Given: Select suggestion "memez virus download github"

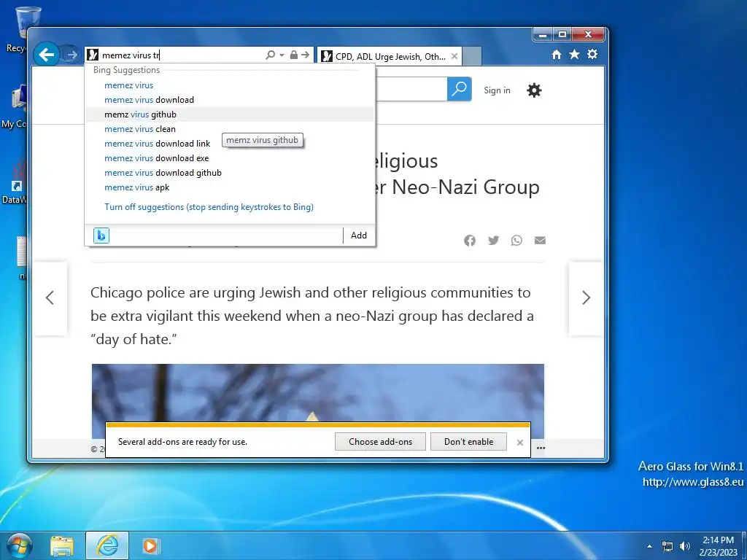Looking at the screenshot, I should pyautogui.click(x=230, y=173).
